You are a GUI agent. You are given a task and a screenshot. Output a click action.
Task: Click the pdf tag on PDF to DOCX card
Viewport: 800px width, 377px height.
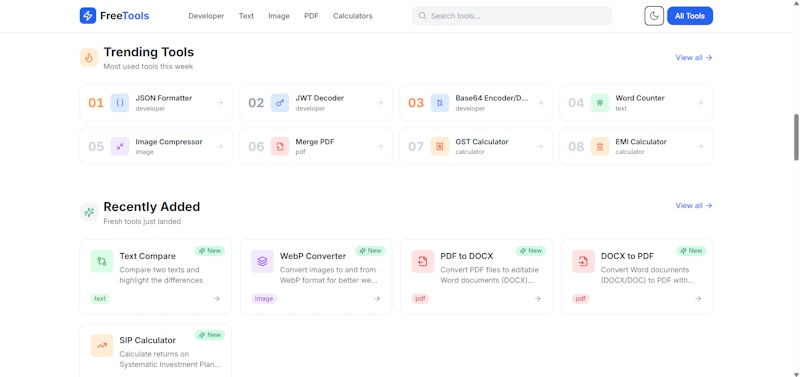tap(420, 298)
